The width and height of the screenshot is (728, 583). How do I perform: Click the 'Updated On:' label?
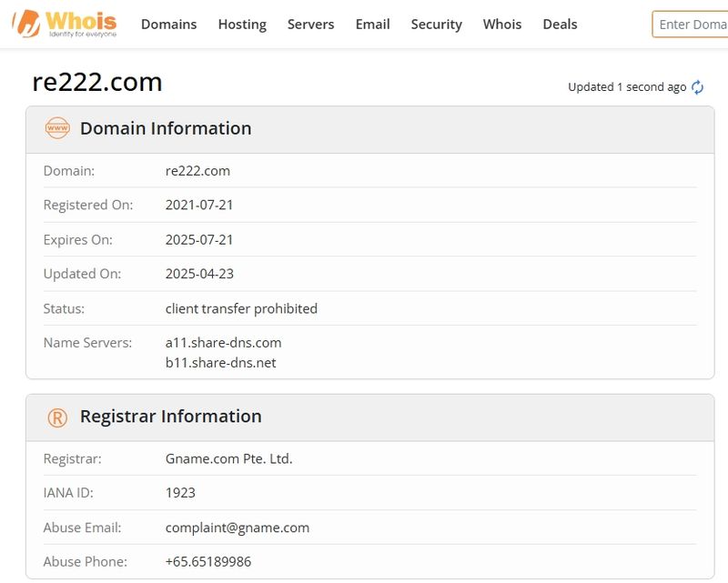coord(82,274)
